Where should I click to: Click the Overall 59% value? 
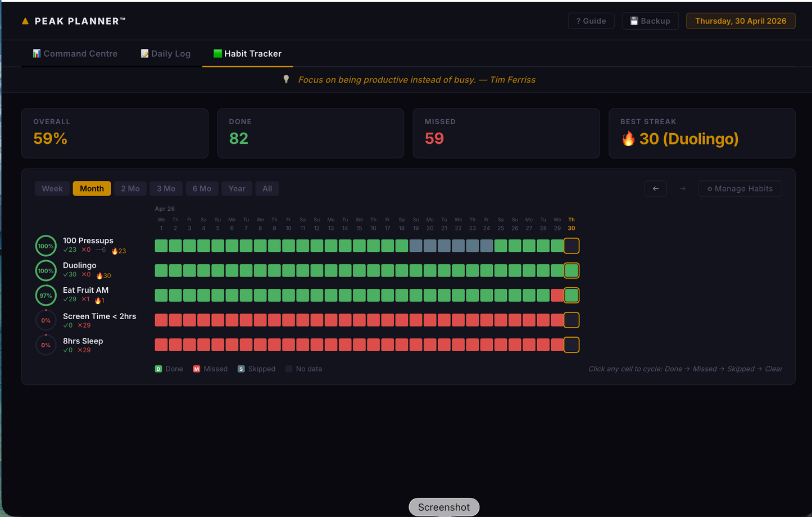coord(50,138)
